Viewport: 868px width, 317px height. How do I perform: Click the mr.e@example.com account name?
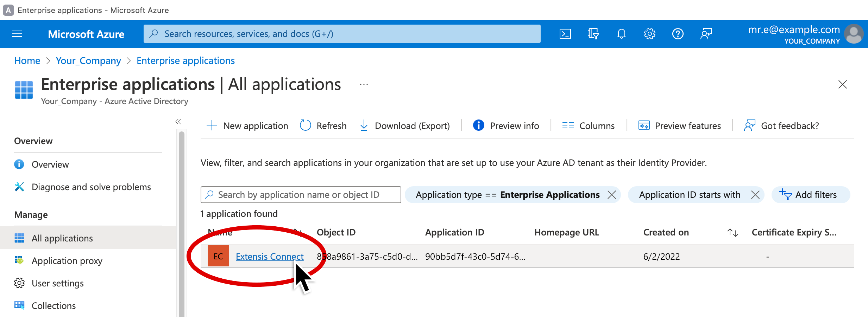click(x=794, y=30)
